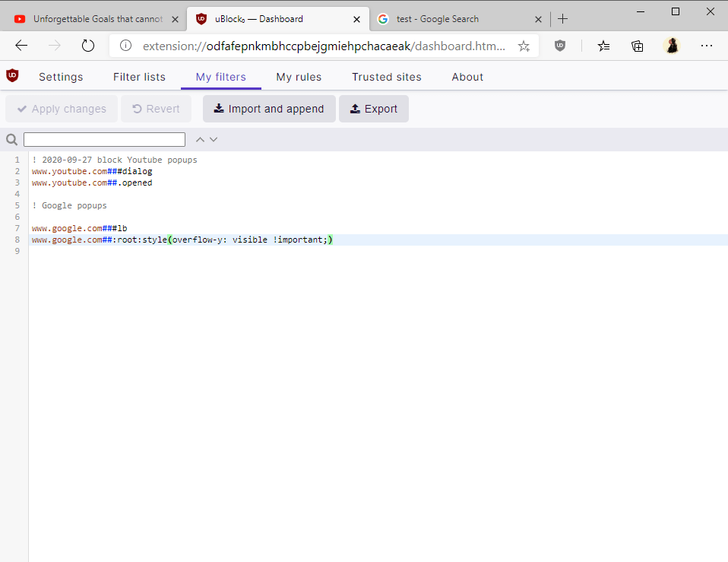The height and width of the screenshot is (562, 728).
Task: Click the favorite star in the address bar
Action: (524, 46)
